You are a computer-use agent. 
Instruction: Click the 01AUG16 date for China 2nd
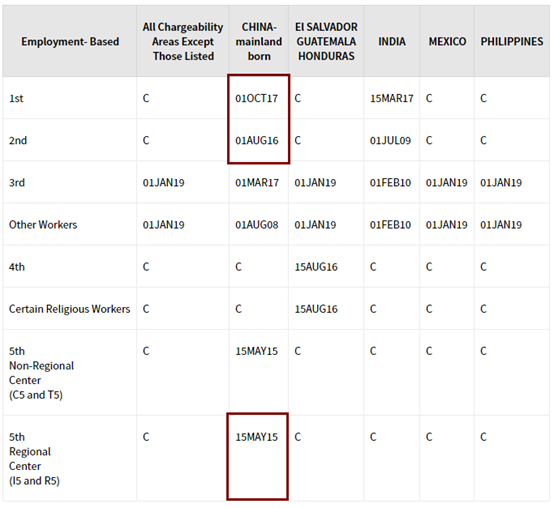257,140
